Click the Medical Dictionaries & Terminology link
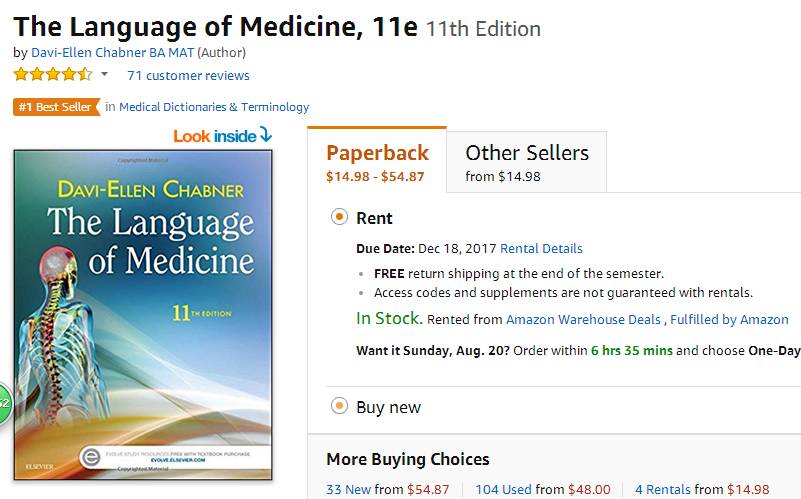This screenshot has width=801, height=499. pos(214,107)
